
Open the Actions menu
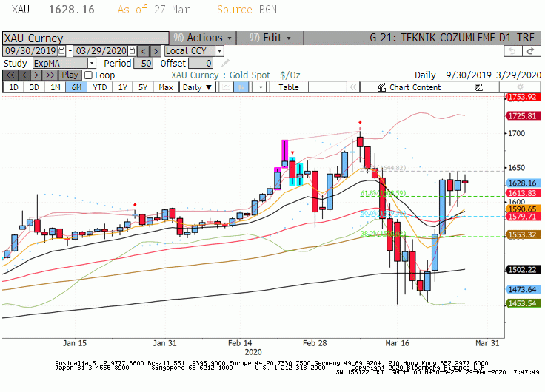(x=203, y=38)
